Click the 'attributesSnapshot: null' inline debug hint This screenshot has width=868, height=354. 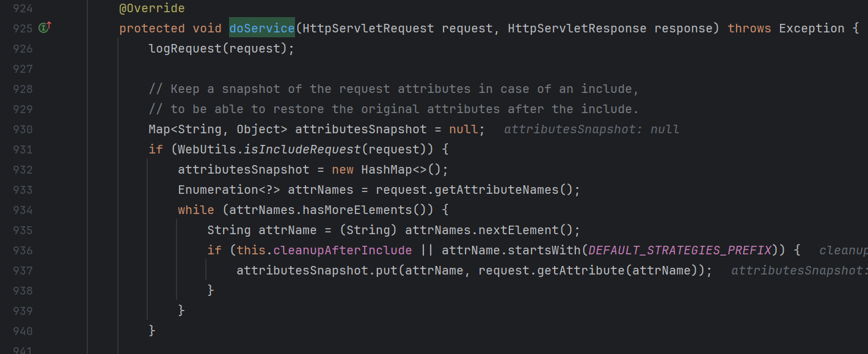point(591,129)
